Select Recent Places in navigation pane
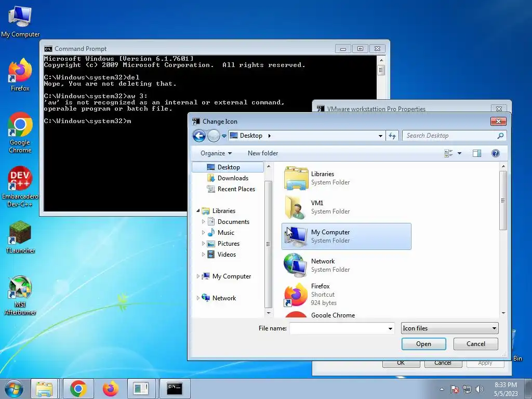 click(x=231, y=189)
